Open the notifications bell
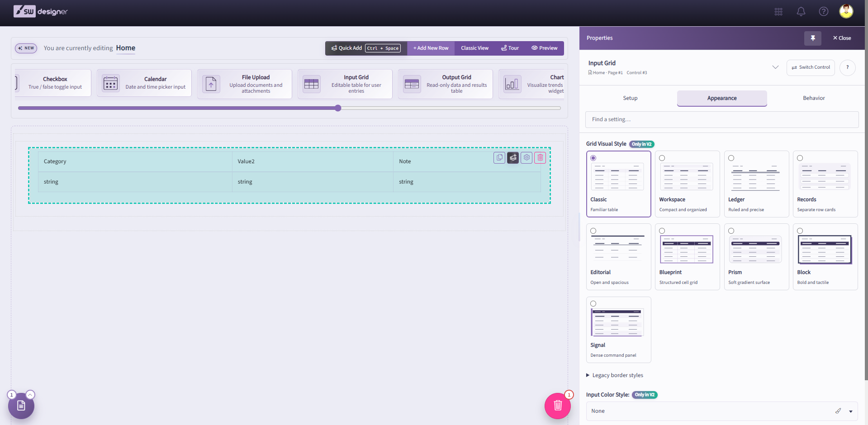The height and width of the screenshot is (425, 868). click(x=801, y=12)
